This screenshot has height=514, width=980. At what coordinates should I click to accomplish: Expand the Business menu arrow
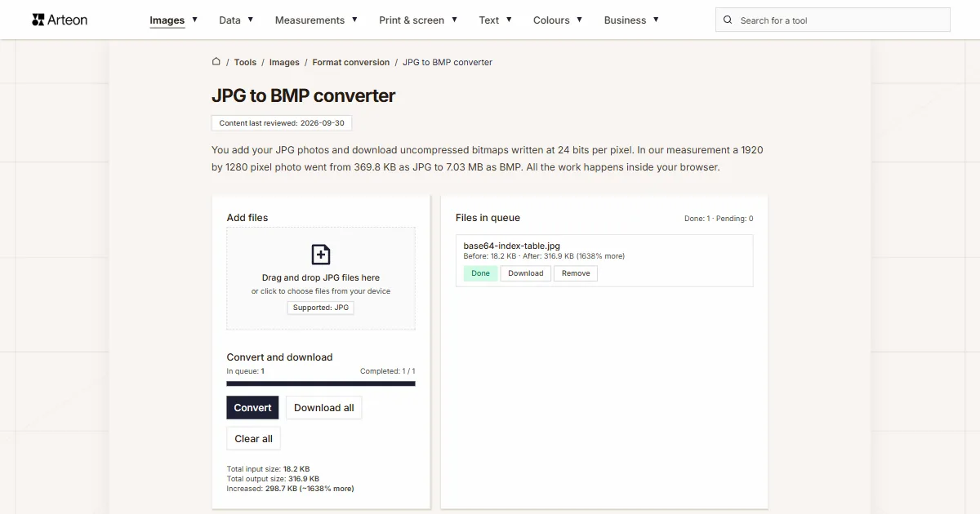pyautogui.click(x=656, y=20)
